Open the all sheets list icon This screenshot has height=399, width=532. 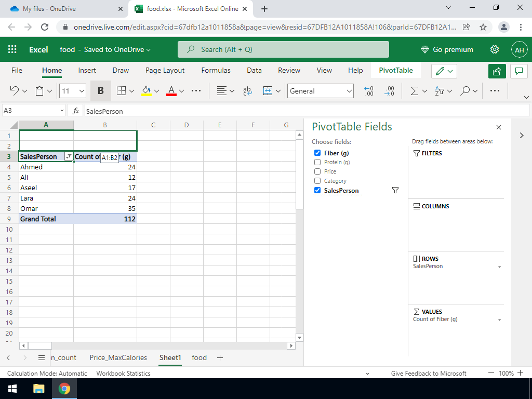pos(42,357)
